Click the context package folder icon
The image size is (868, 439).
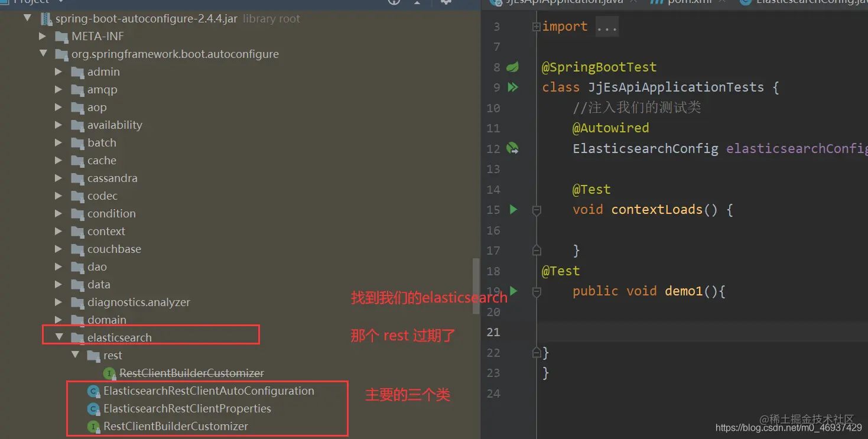click(x=77, y=232)
